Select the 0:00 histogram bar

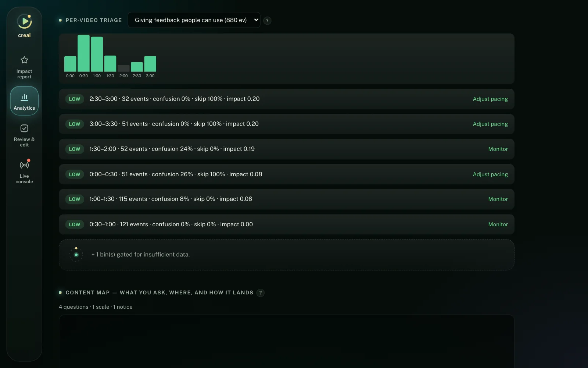[70, 64]
